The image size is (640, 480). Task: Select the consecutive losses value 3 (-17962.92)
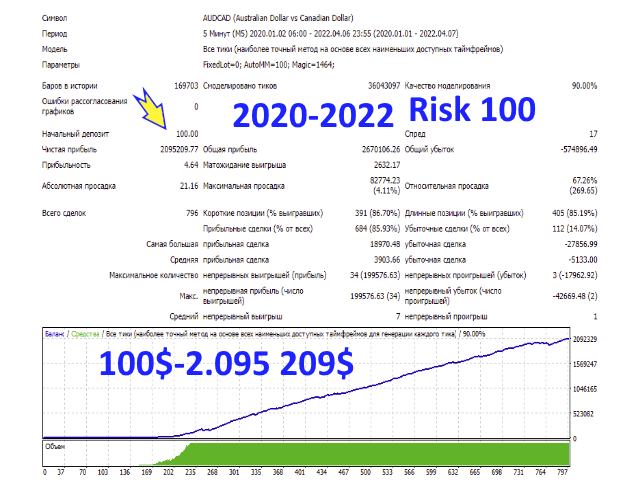[x=575, y=276]
